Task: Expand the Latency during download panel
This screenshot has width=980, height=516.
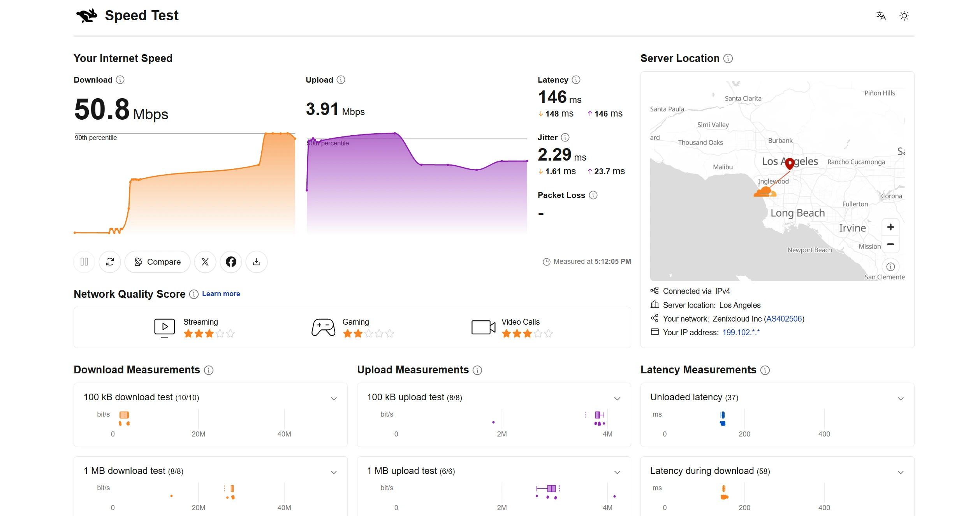Action: [x=901, y=472]
